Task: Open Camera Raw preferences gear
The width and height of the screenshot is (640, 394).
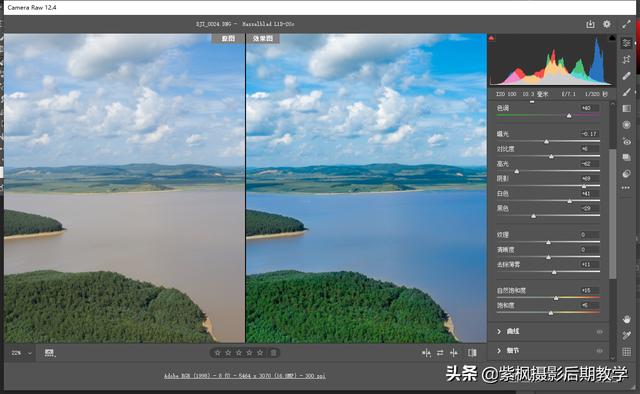Action: [607, 24]
